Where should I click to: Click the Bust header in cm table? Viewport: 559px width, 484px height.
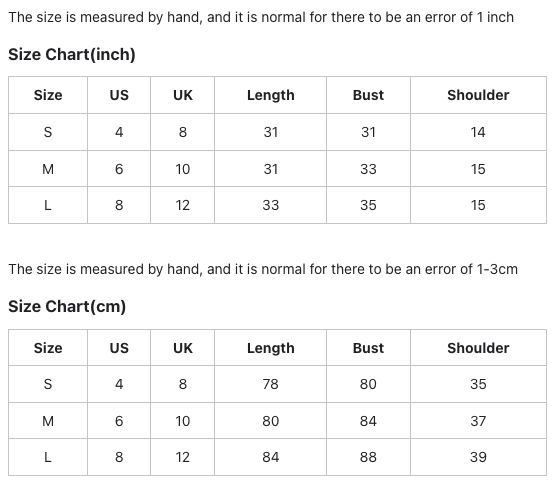(x=368, y=348)
